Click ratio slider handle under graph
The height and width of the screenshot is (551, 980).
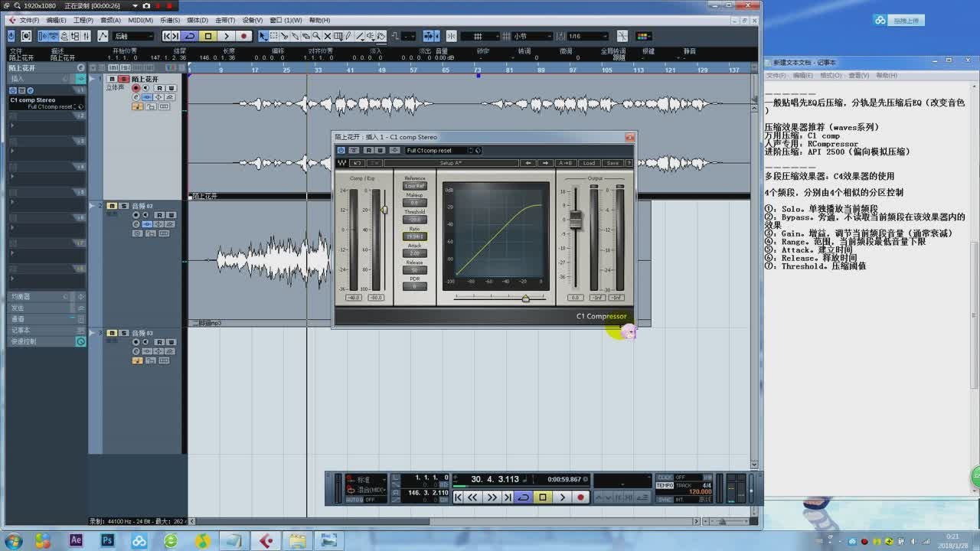click(525, 298)
